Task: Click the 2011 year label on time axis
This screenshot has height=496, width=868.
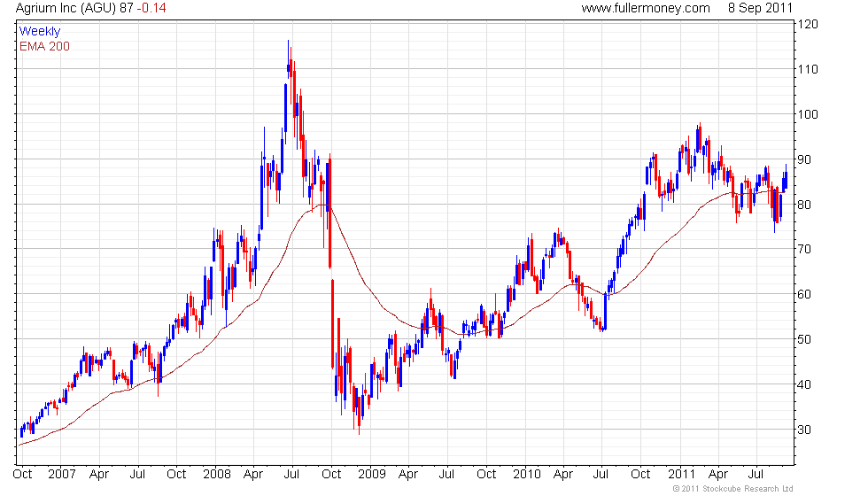Action: 681,475
